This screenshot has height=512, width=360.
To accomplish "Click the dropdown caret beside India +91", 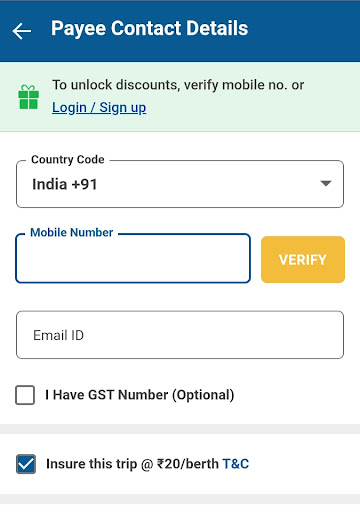I will coord(326,183).
